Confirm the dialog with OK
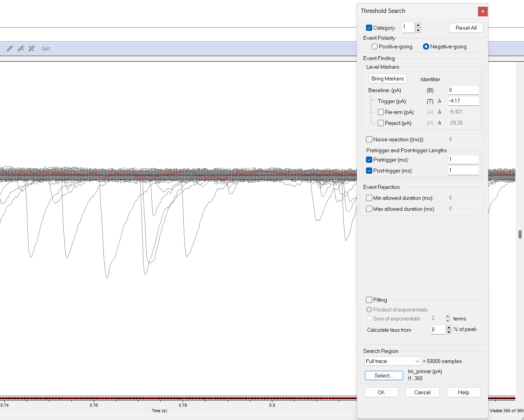524x420 pixels. point(381,392)
